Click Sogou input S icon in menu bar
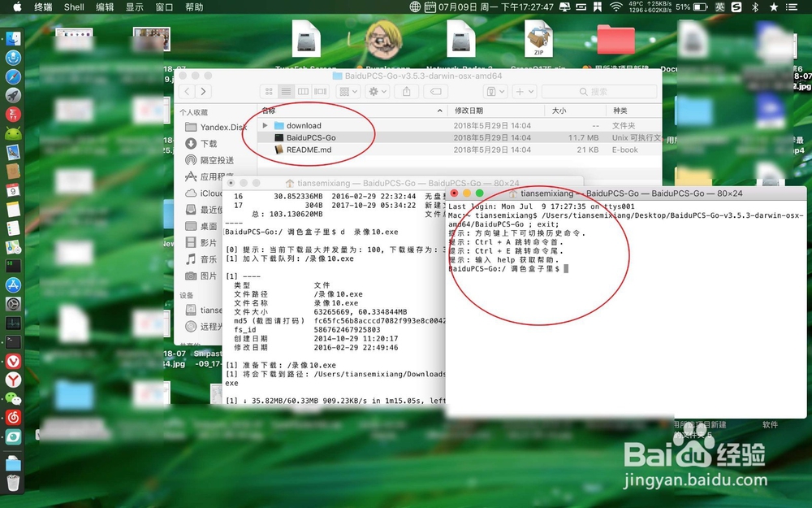The height and width of the screenshot is (508, 812). tap(736, 7)
